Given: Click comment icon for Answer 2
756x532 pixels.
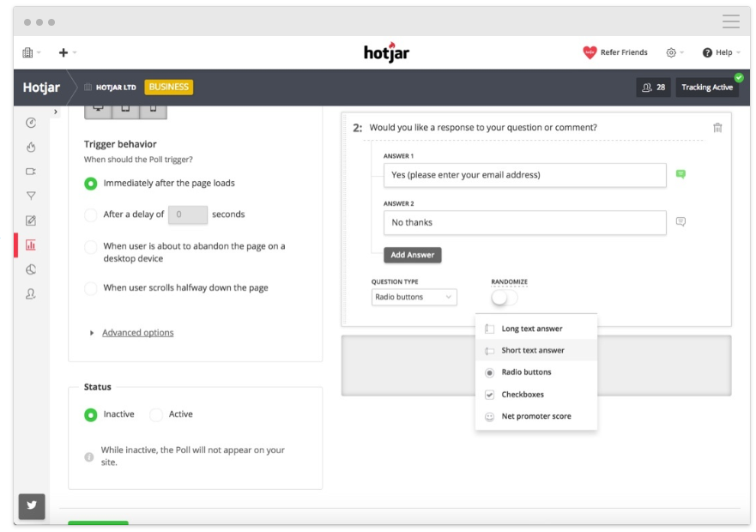Looking at the screenshot, I should coord(680,222).
